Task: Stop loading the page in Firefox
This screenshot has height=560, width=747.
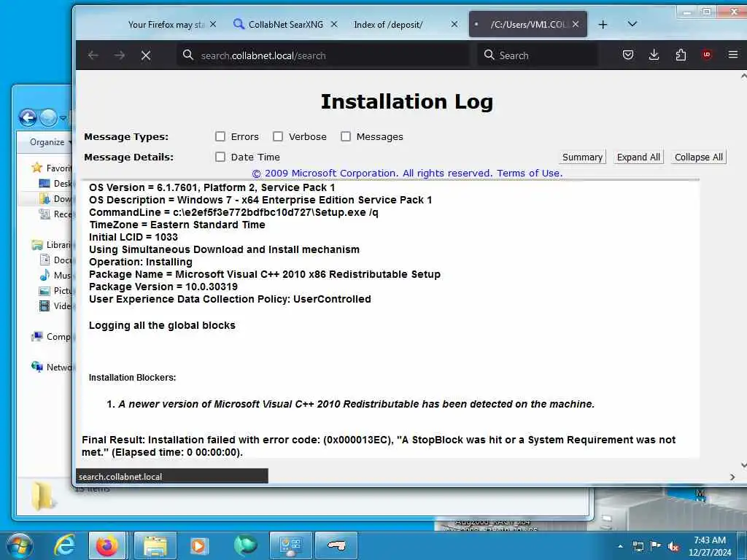Action: [x=146, y=55]
